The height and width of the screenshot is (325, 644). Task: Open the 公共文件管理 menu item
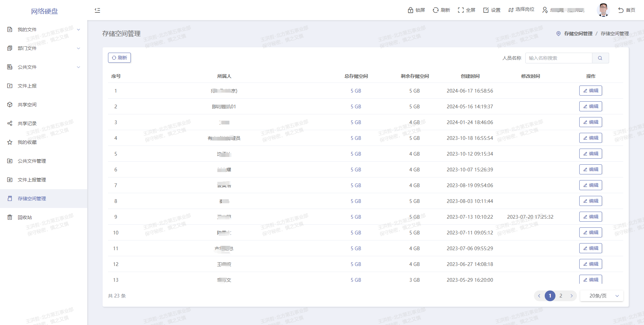[x=44, y=161]
